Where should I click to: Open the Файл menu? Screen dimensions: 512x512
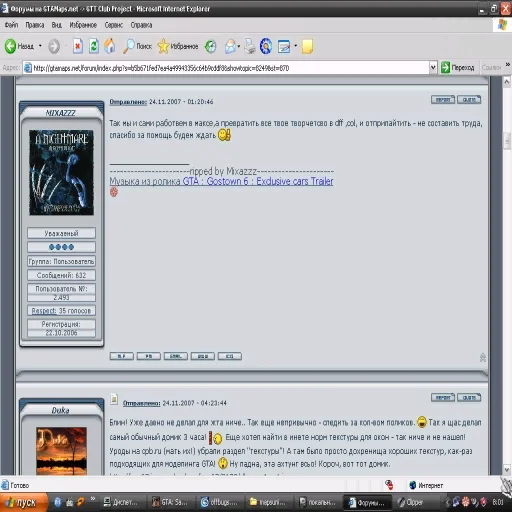click(x=11, y=25)
